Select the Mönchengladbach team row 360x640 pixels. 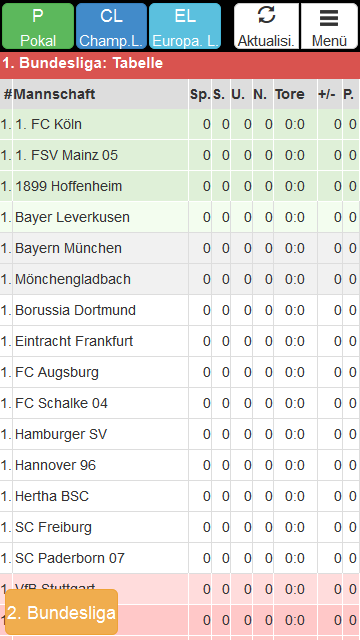180,279
